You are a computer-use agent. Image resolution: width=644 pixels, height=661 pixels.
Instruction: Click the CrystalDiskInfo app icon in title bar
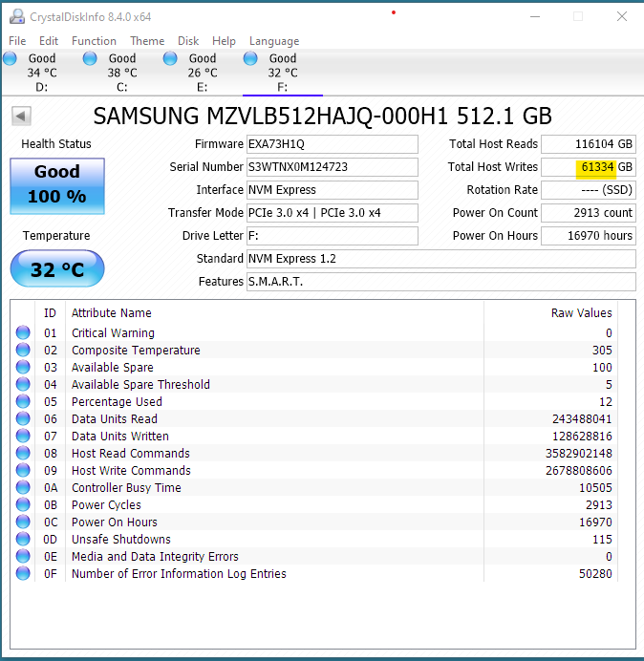click(x=17, y=16)
